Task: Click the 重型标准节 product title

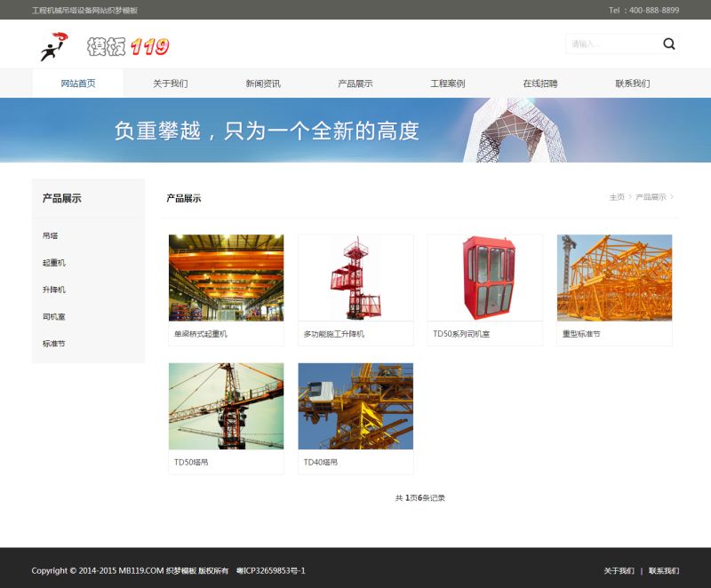Action: pyautogui.click(x=581, y=334)
